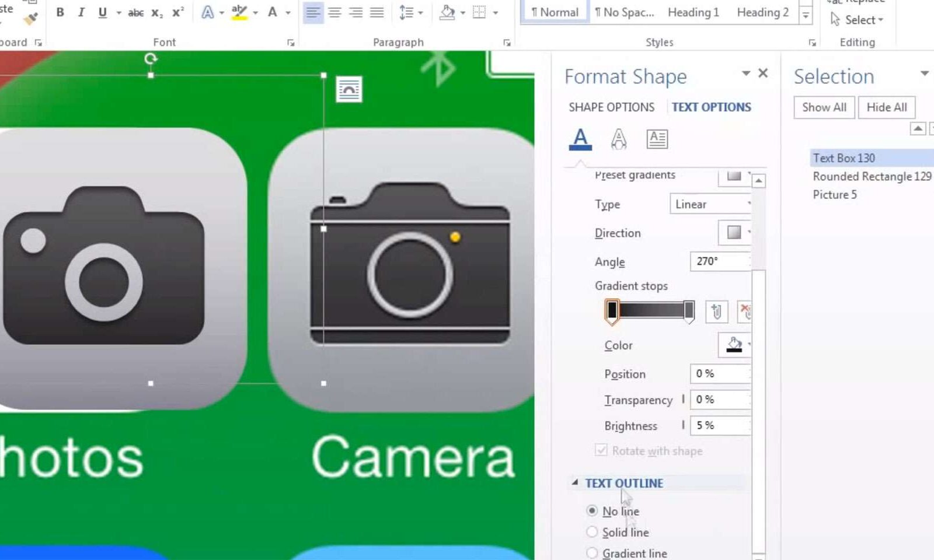Click the Text Effects and Typography icon
934x560 pixels.
pos(208,12)
